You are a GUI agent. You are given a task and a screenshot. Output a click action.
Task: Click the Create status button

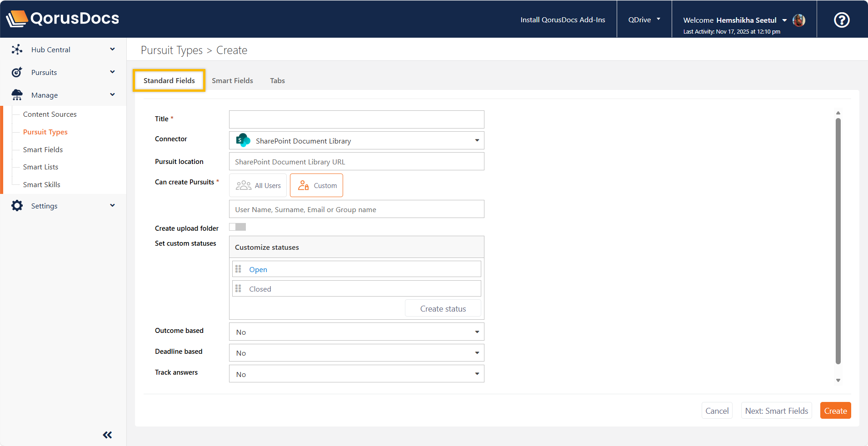[443, 308]
